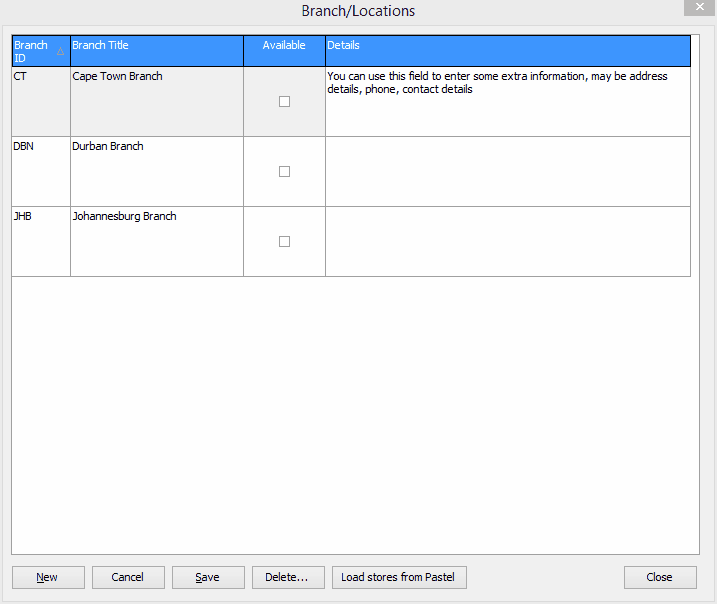Tick the Available checkbox for Cape Town Branch
The width and height of the screenshot is (717, 604).
pos(284,101)
